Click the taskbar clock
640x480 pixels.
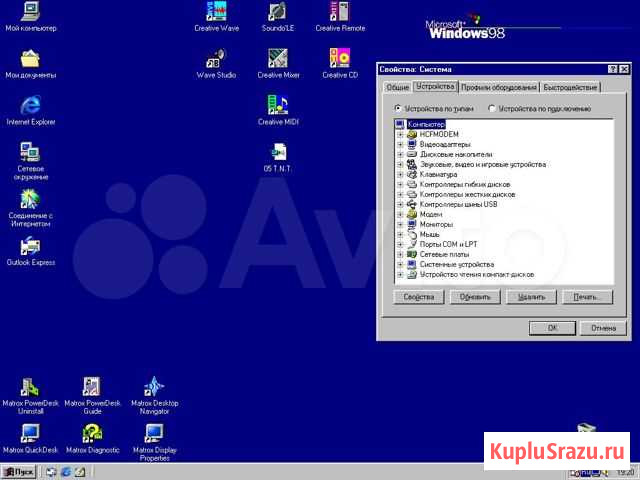tap(625, 473)
